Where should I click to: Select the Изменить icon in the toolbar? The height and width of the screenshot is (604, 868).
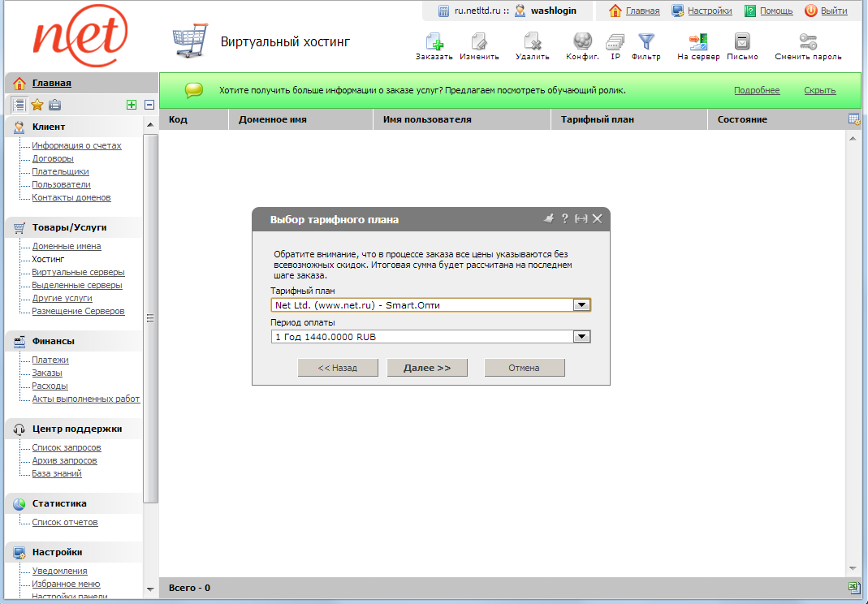coord(479,41)
